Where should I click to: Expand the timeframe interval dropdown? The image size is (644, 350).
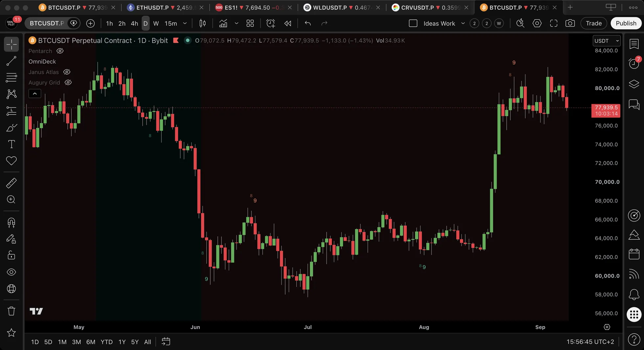(x=185, y=23)
